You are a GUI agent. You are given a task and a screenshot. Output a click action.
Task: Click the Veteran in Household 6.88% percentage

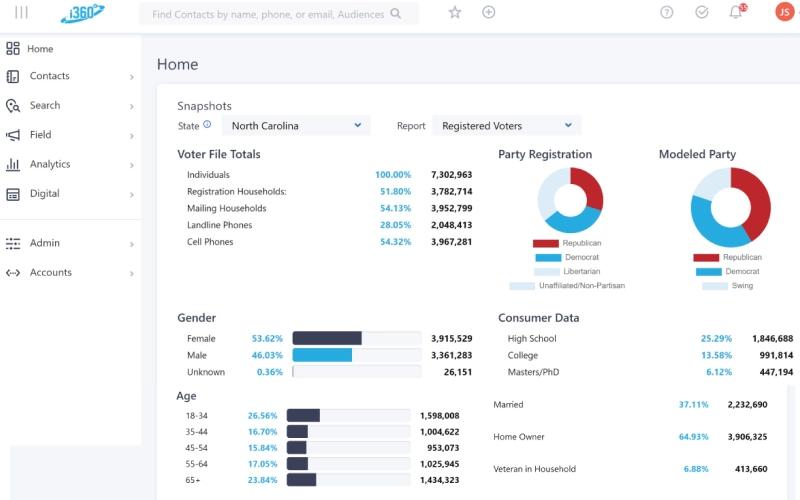tap(696, 469)
